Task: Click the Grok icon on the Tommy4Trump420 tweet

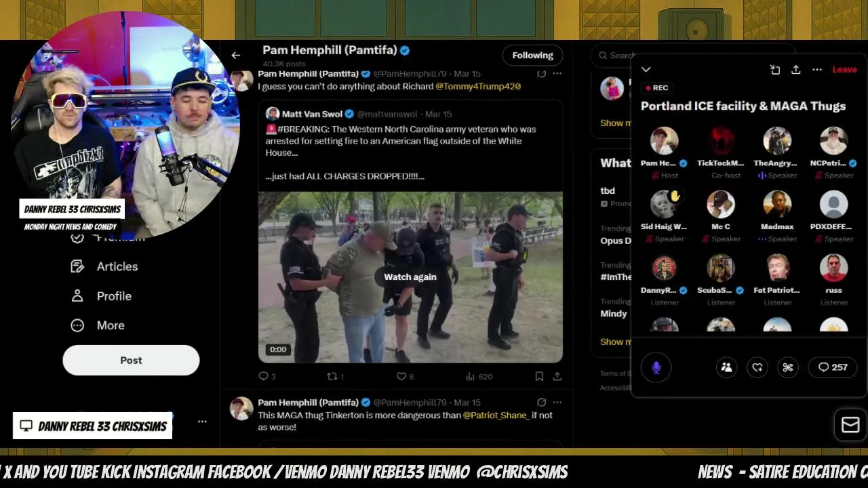Action: click(x=541, y=73)
